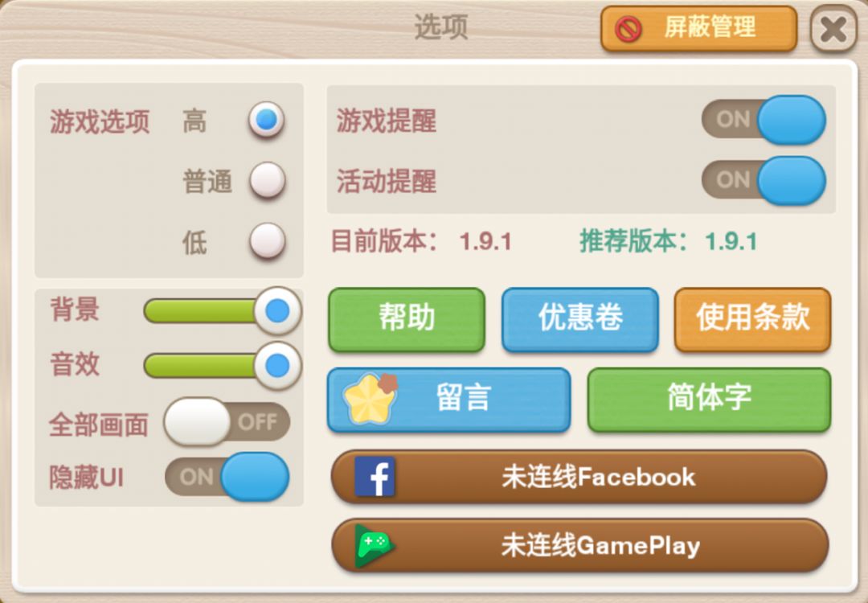
Task: Close the 选项 dialog with X
Action: (x=833, y=28)
